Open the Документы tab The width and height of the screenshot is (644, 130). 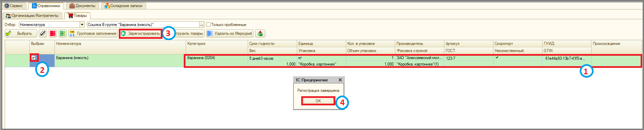click(83, 6)
